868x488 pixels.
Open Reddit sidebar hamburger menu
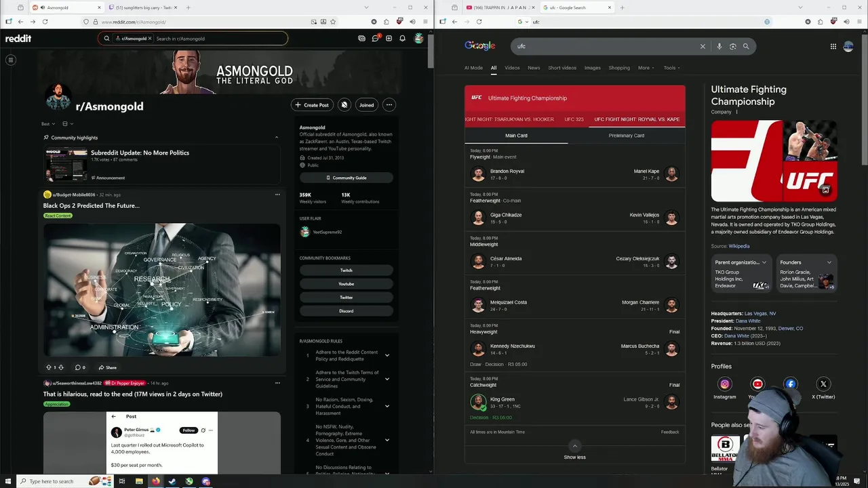(11, 60)
